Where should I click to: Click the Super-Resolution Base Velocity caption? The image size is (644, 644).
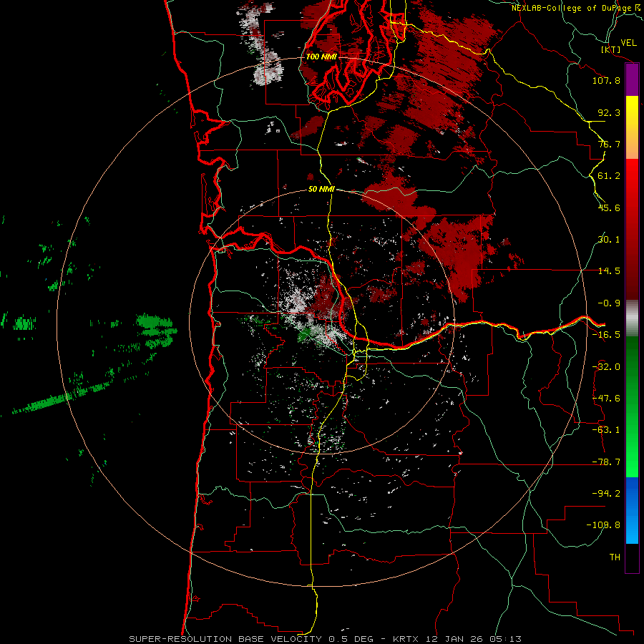pos(325,639)
